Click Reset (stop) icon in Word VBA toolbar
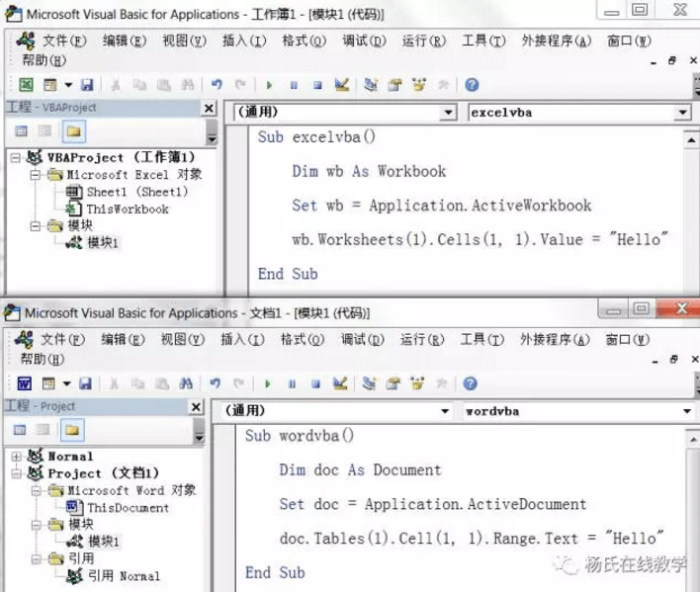 click(315, 383)
